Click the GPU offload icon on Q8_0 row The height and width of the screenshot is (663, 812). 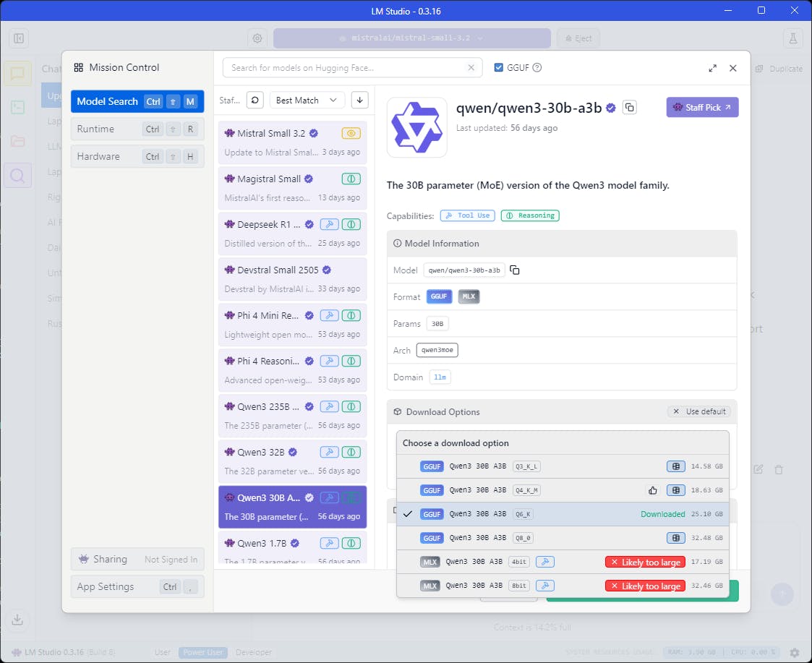676,538
